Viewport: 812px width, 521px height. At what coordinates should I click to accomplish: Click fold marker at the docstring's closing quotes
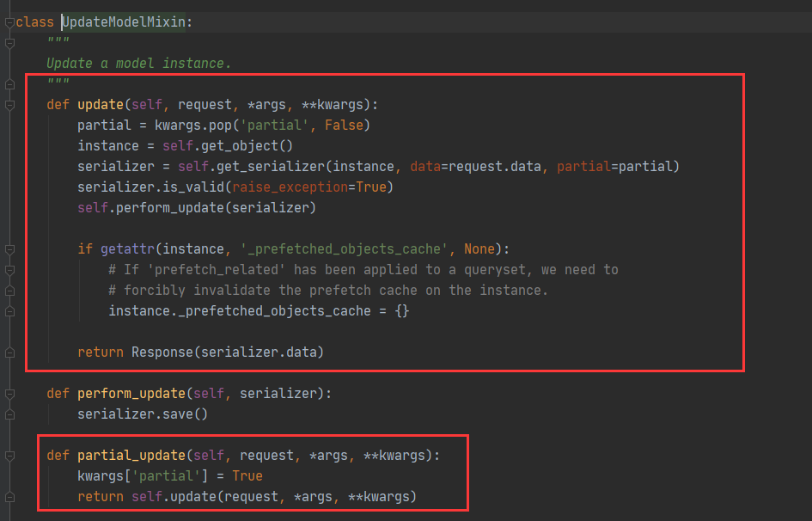pos(9,84)
